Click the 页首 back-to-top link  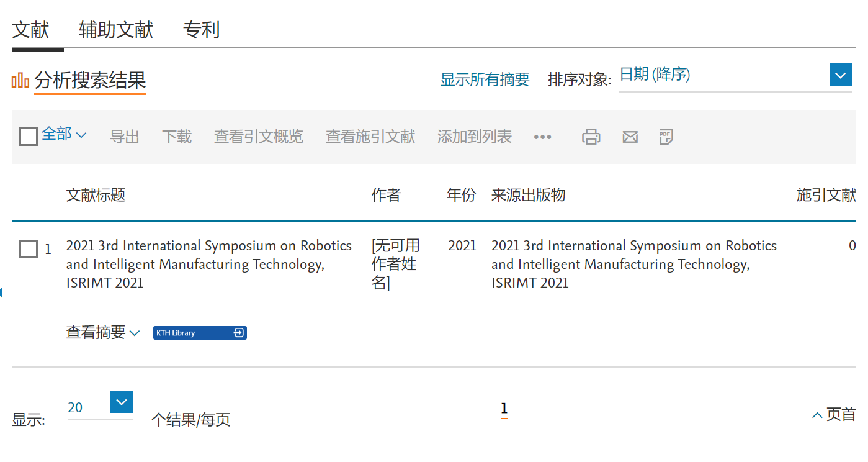(834, 414)
